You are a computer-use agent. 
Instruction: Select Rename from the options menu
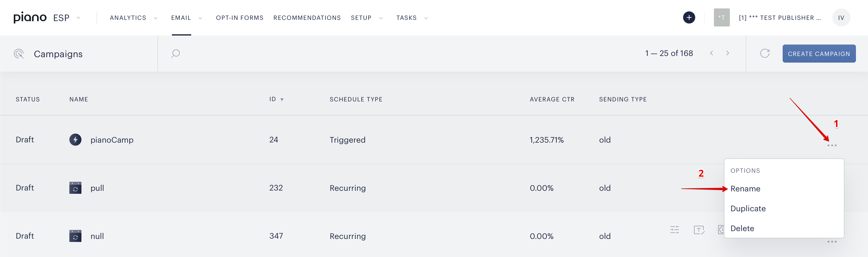point(745,189)
